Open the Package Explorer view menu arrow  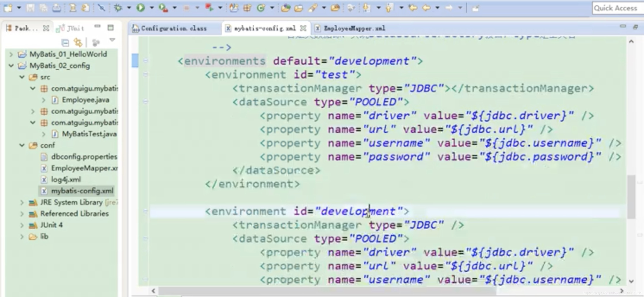pos(112,40)
